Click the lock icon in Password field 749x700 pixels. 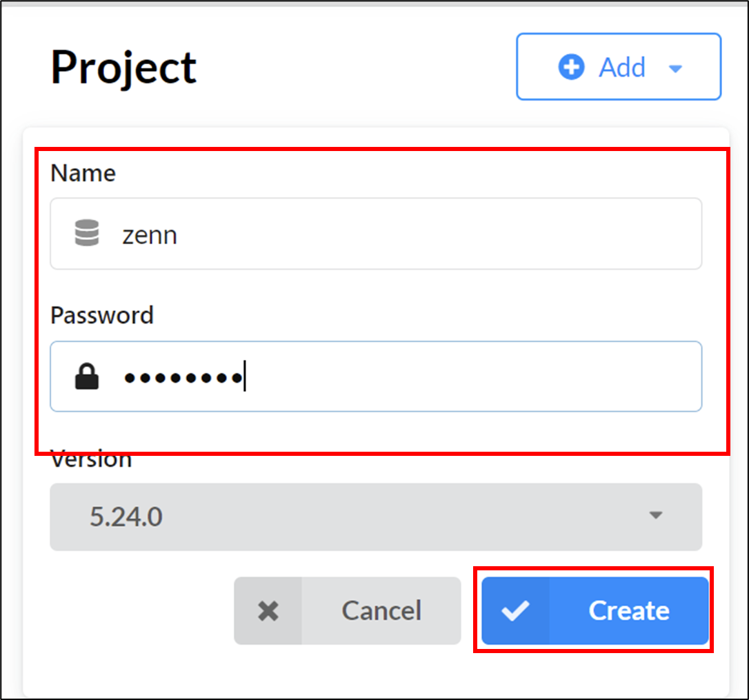coord(87,377)
